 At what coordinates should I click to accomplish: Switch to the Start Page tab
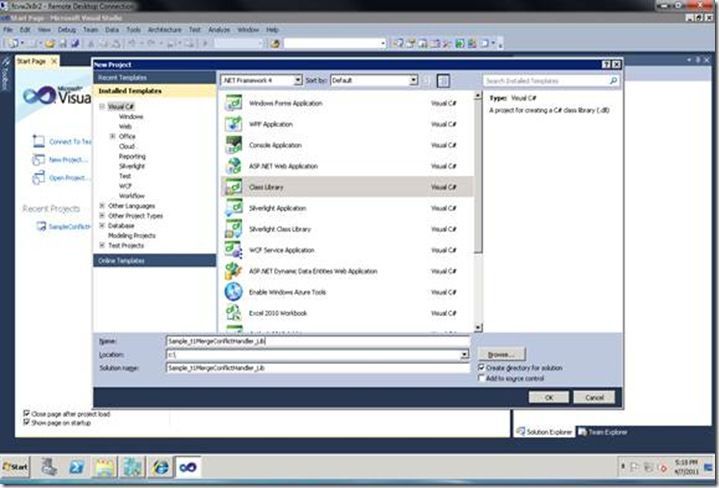pos(32,61)
